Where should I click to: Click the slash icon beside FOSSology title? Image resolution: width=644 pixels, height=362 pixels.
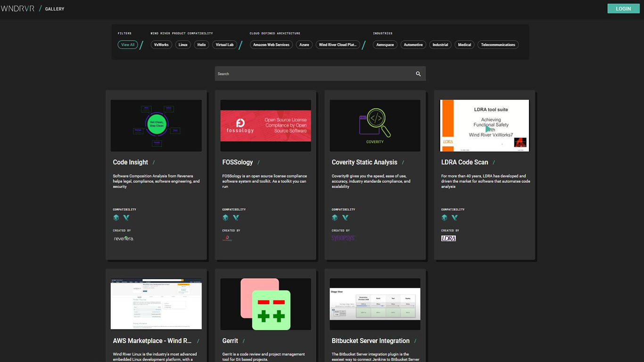click(258, 162)
